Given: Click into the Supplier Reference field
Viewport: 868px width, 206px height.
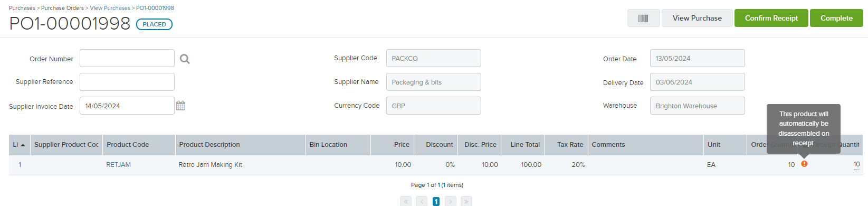Looking at the screenshot, I should click(127, 82).
